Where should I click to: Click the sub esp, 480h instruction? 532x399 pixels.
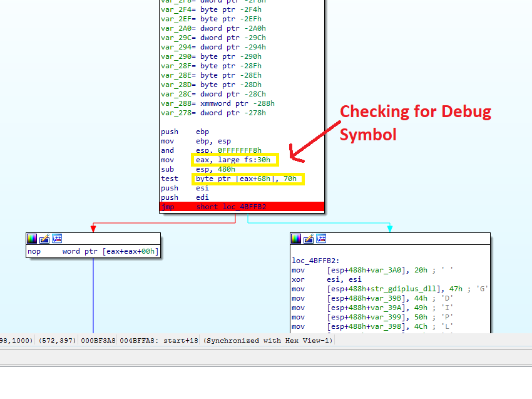coord(198,169)
